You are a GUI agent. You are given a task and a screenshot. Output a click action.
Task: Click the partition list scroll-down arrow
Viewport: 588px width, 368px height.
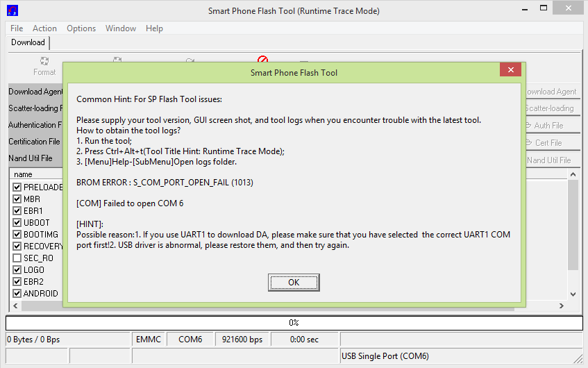[x=573, y=294]
